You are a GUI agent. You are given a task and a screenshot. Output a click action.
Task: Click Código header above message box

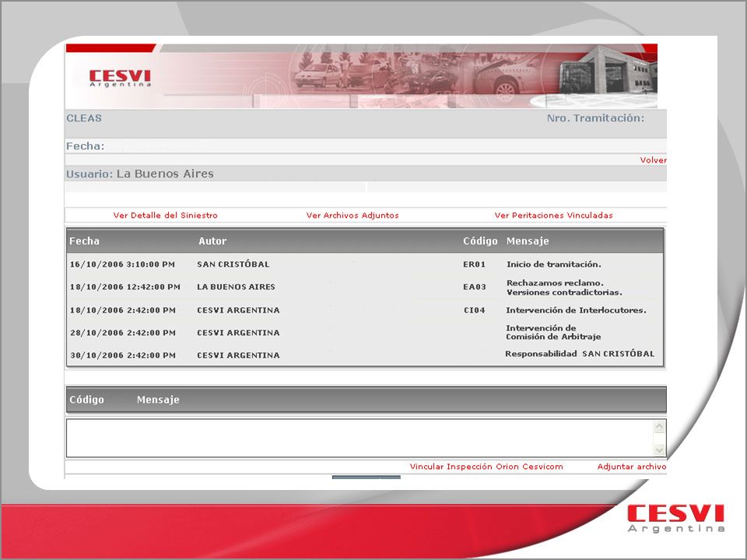tap(86, 400)
